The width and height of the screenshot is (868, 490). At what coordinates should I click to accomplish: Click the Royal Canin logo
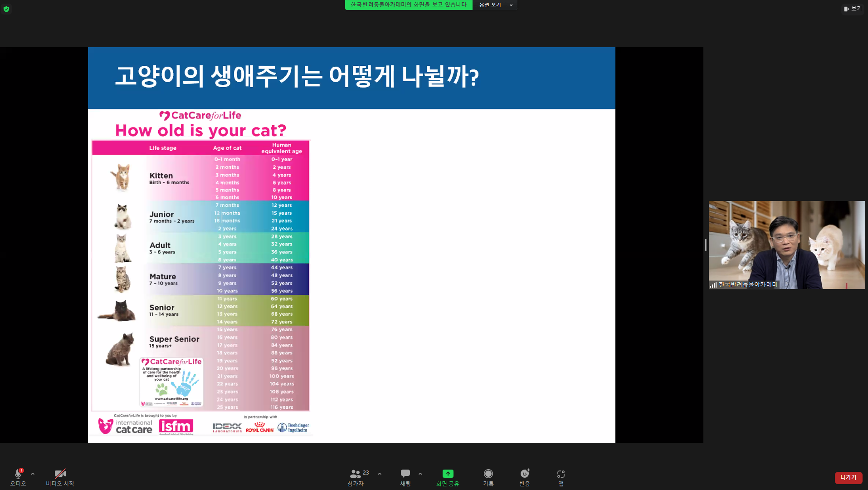pyautogui.click(x=260, y=427)
